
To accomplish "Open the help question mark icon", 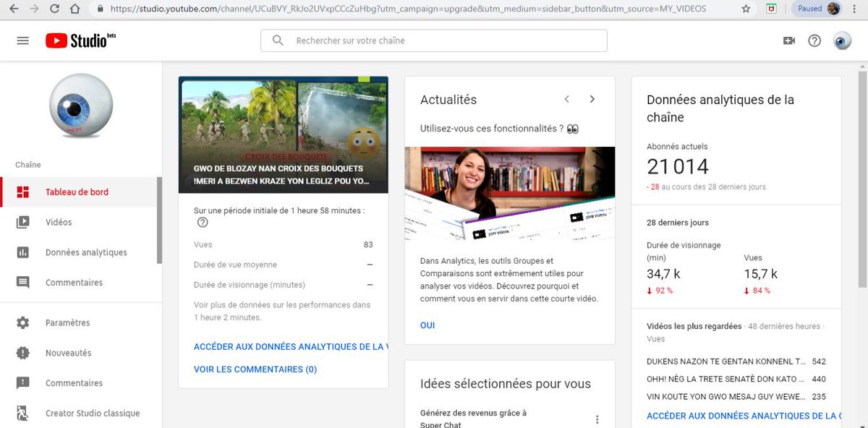I will (x=814, y=40).
